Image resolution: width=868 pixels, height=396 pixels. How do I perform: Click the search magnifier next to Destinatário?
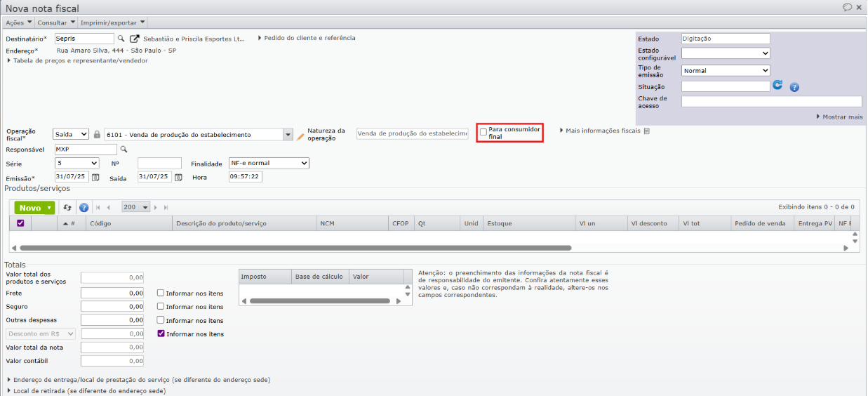point(121,39)
